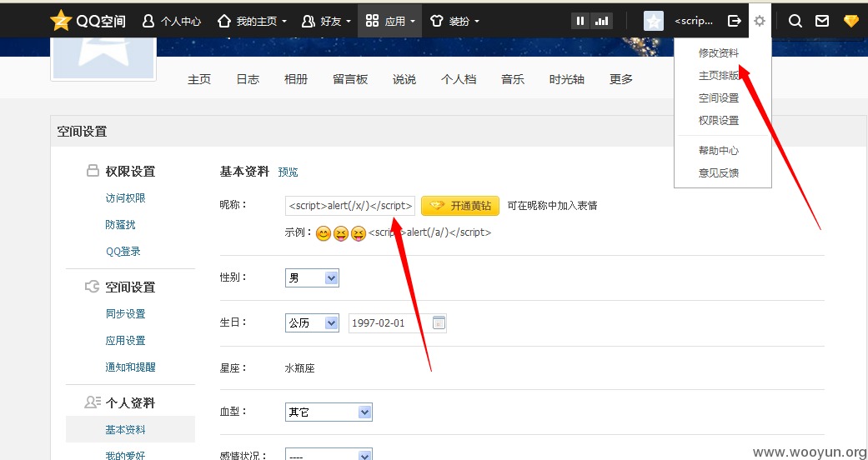Screen dimensions: 868x460
Task: Click the second squinting emoji example
Action: (x=341, y=233)
